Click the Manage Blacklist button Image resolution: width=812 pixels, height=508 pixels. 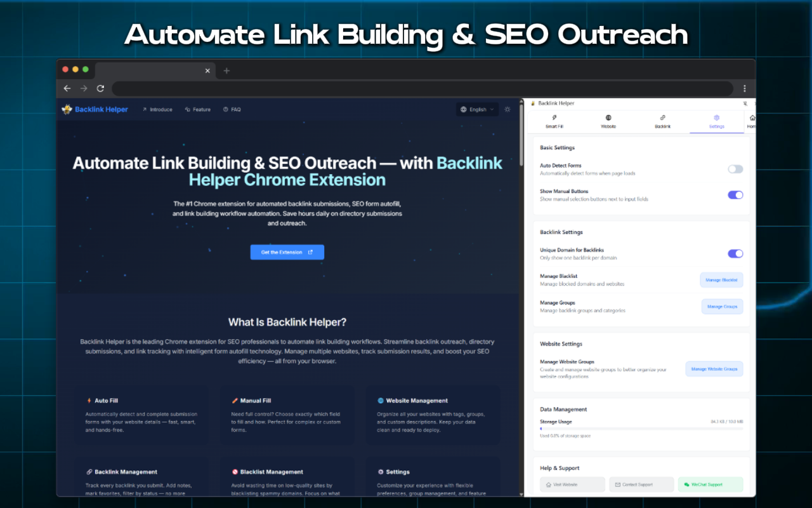(721, 279)
